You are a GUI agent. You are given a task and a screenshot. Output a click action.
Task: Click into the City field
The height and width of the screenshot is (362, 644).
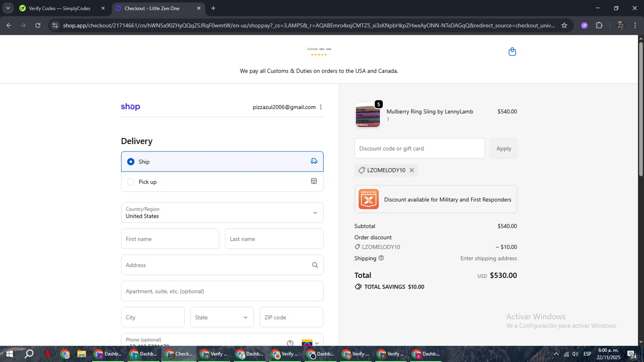[x=153, y=317]
